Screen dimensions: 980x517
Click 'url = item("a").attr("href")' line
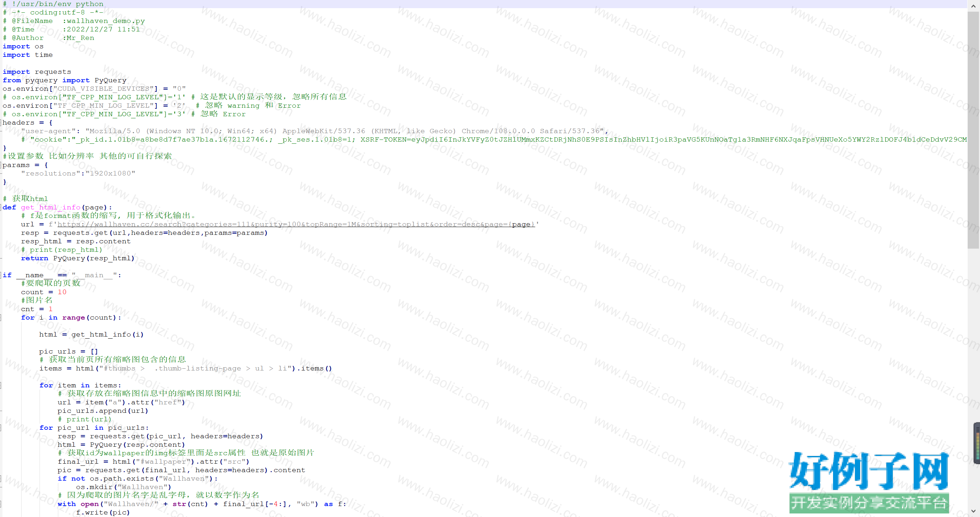[x=122, y=403]
